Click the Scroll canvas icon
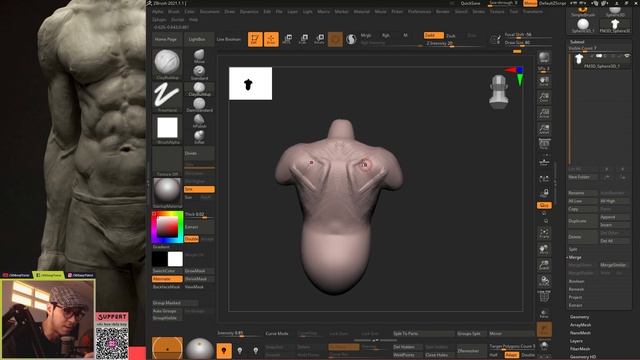640x360 pixels. [544, 81]
